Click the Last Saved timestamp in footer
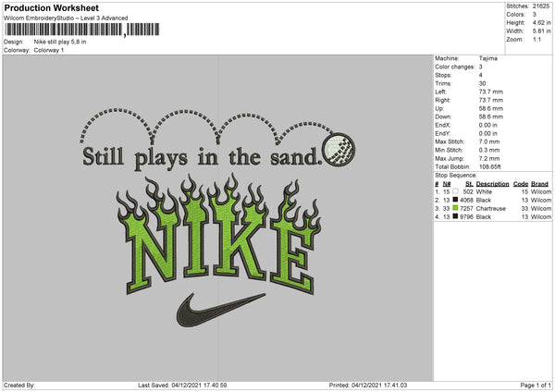Image resolution: width=555 pixels, height=392 pixels. click(x=182, y=385)
